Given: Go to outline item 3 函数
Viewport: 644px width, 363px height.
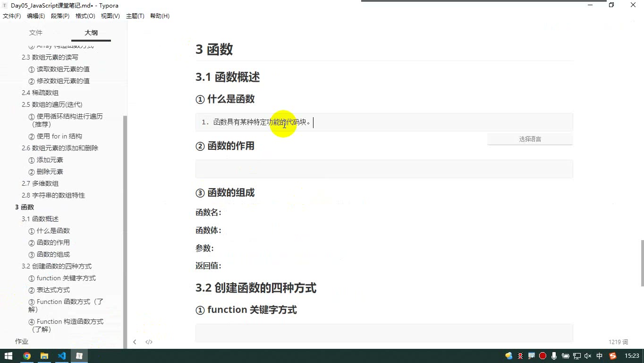Looking at the screenshot, I should [25, 207].
